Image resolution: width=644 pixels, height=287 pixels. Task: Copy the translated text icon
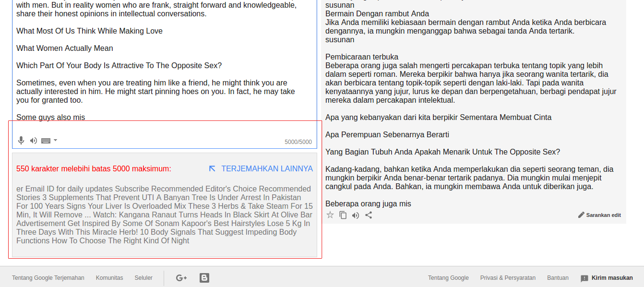(343, 215)
